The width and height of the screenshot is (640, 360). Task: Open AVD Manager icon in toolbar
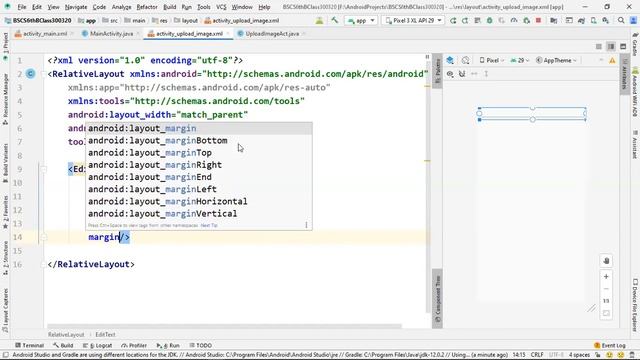tap(593, 20)
